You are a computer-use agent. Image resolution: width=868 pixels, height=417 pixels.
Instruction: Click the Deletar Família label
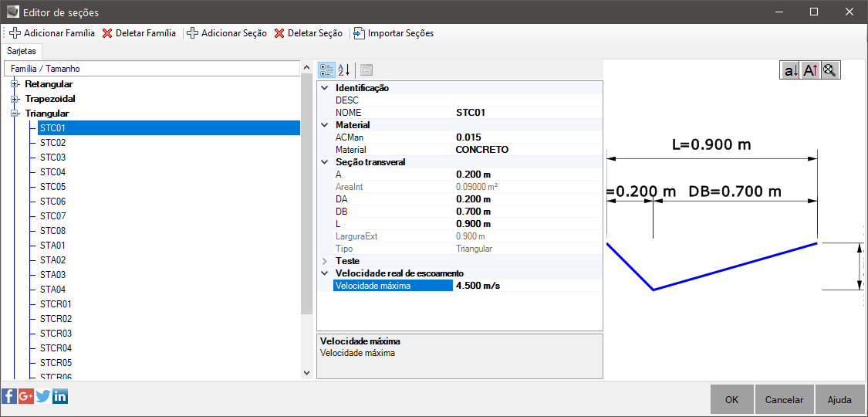146,33
